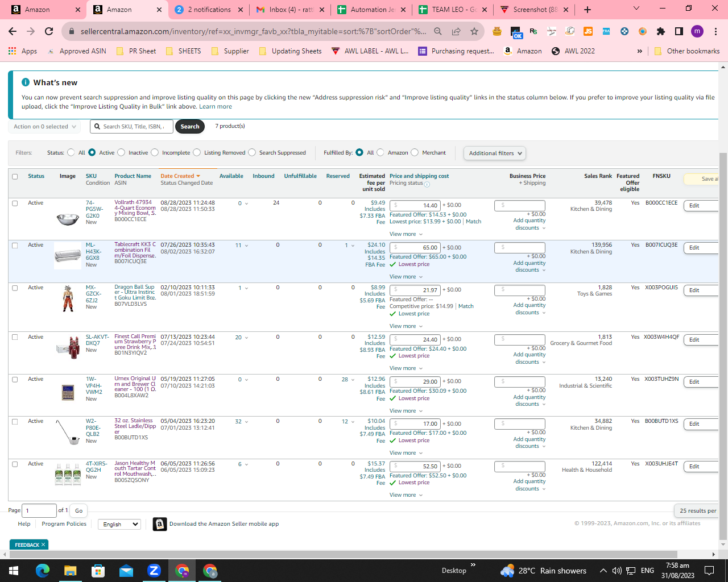Show hidden system tray icons
Viewport: 728px width, 582px height.
(x=603, y=571)
